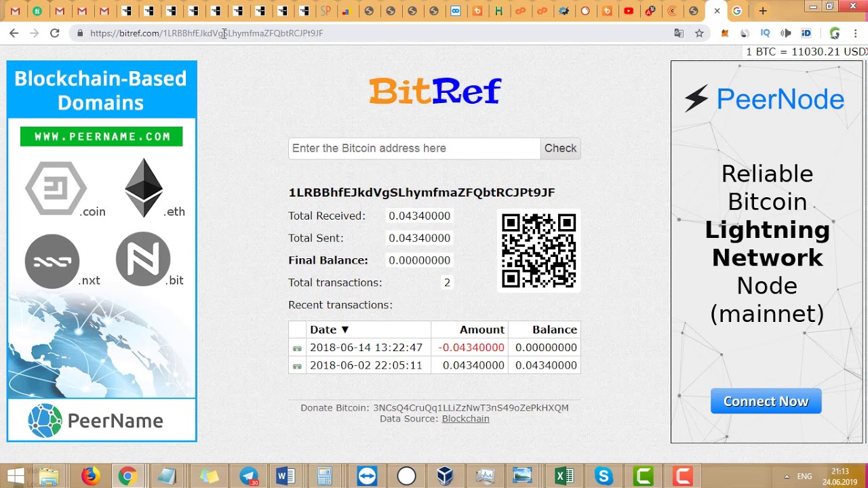Focus the Bitcoin address input field
The image size is (868, 488).
click(414, 148)
